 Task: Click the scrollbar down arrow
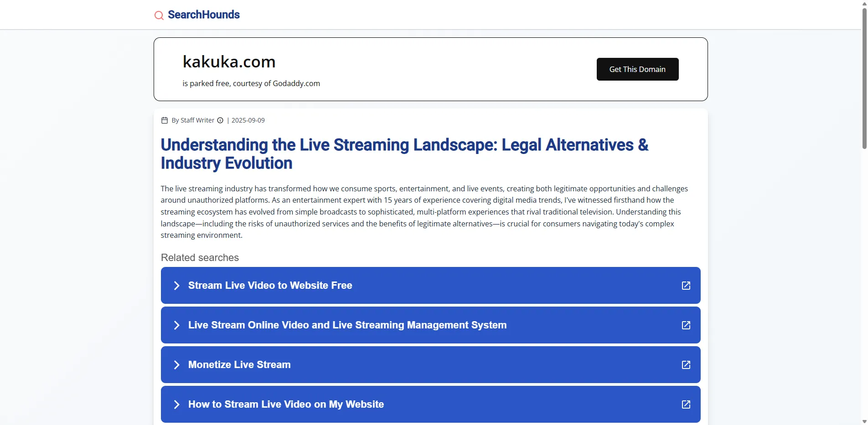pyautogui.click(x=864, y=421)
